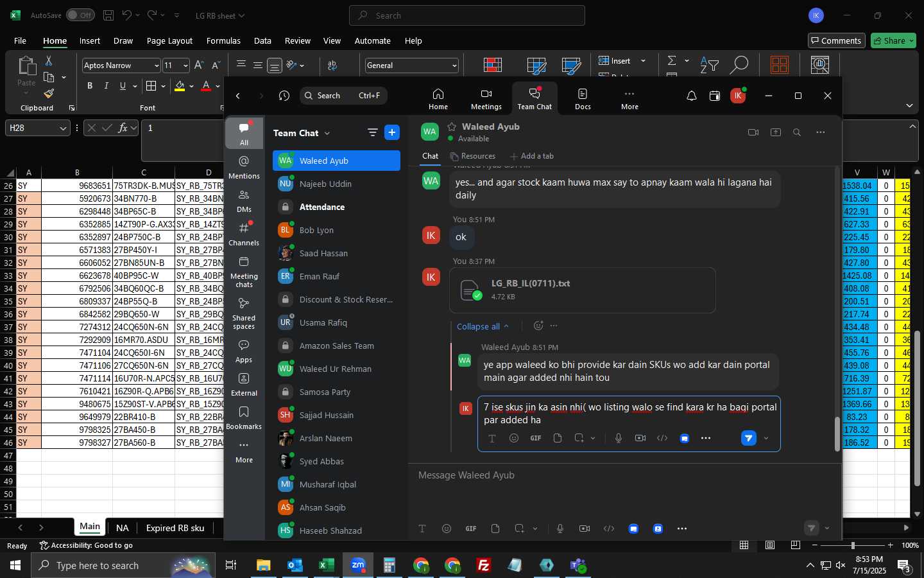This screenshot has width=924, height=578.
Task: Open Excel Formulas ribbon tab
Action: (x=223, y=40)
